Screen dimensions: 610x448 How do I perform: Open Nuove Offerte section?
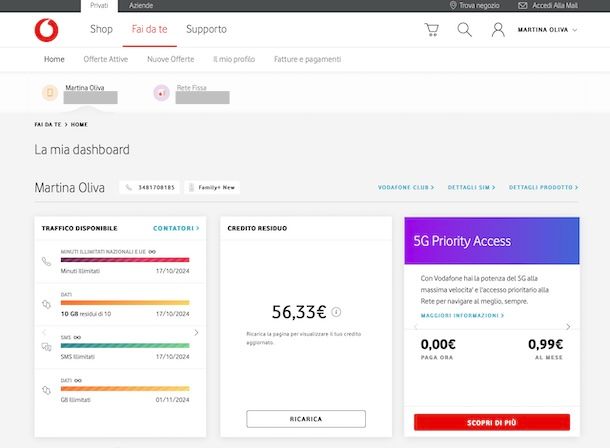click(x=170, y=59)
